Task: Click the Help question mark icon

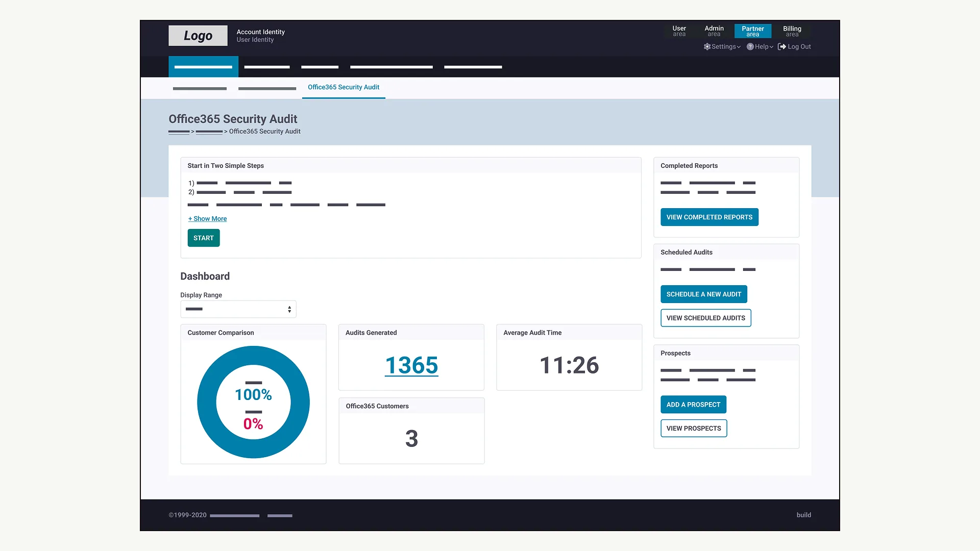Action: 750,46
